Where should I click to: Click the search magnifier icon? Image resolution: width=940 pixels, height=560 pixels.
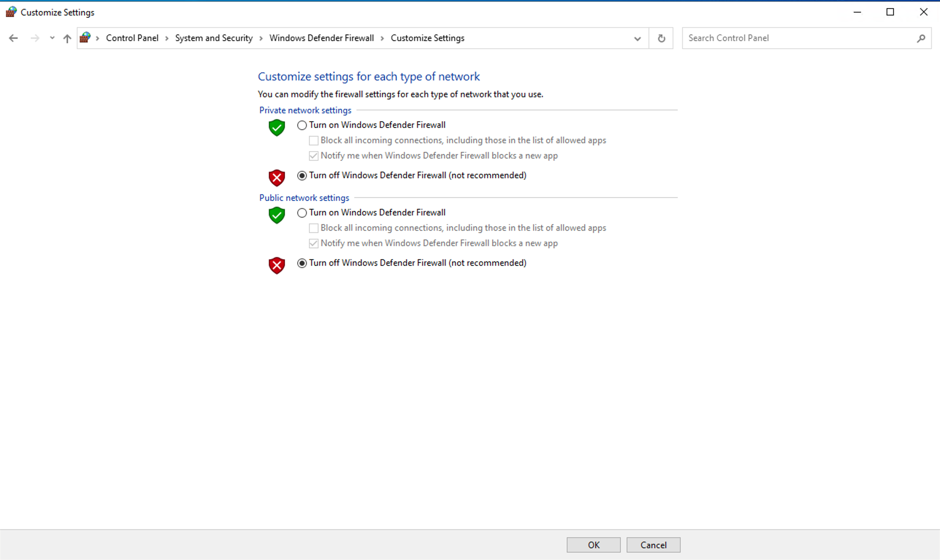click(921, 38)
